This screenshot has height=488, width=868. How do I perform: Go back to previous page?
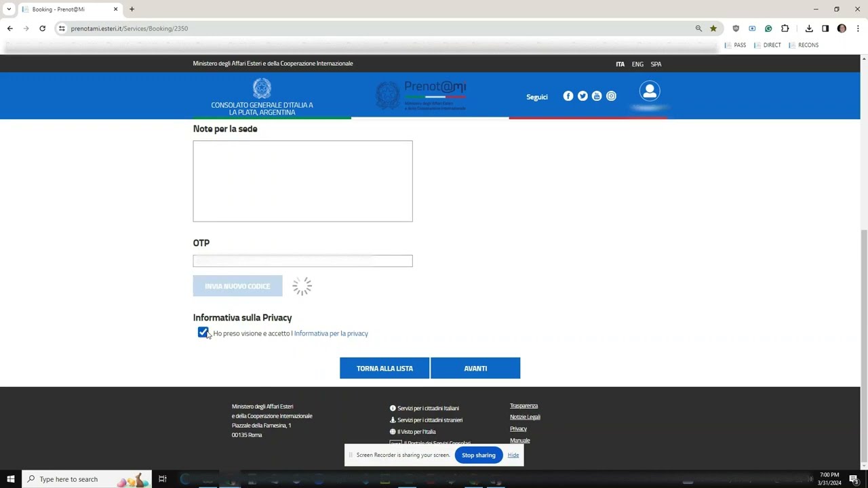pyautogui.click(x=10, y=28)
